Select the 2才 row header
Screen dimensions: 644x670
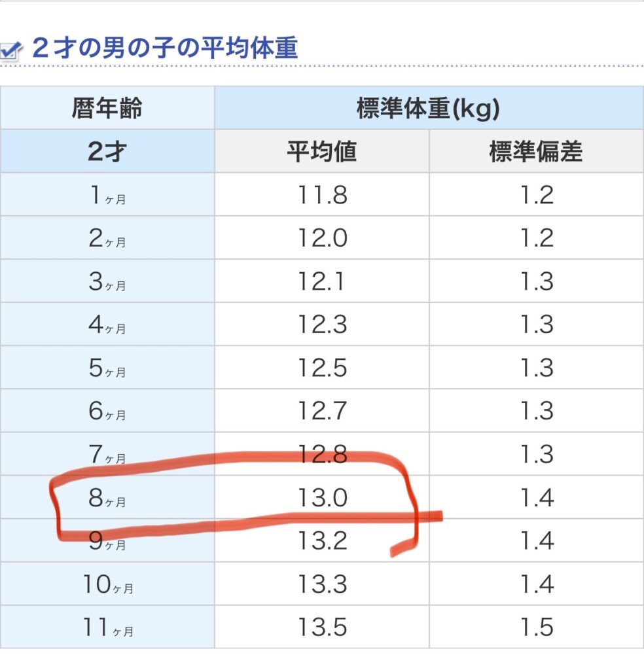click(107, 151)
